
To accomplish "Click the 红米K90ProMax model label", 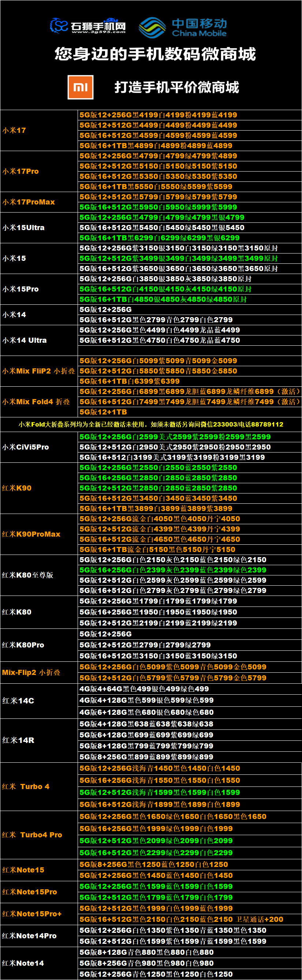I will pyautogui.click(x=31, y=534).
